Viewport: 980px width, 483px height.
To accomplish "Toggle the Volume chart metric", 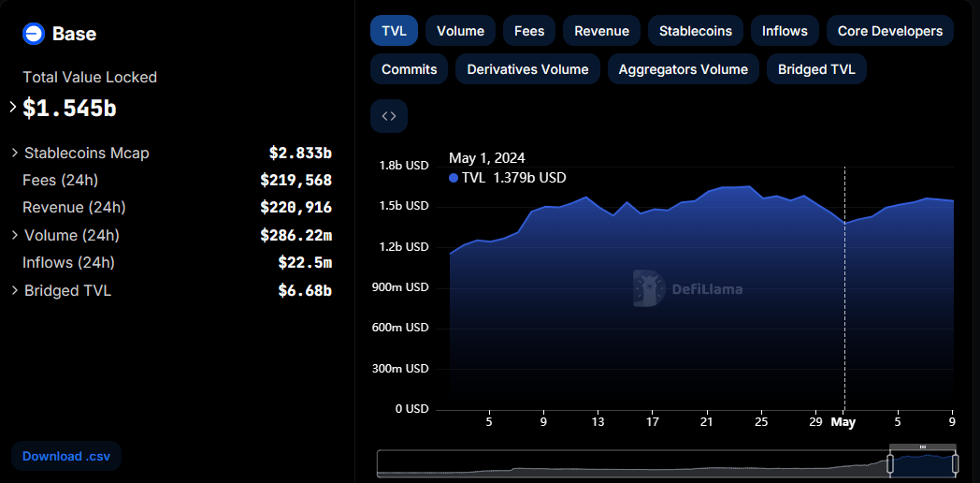I will (x=461, y=31).
